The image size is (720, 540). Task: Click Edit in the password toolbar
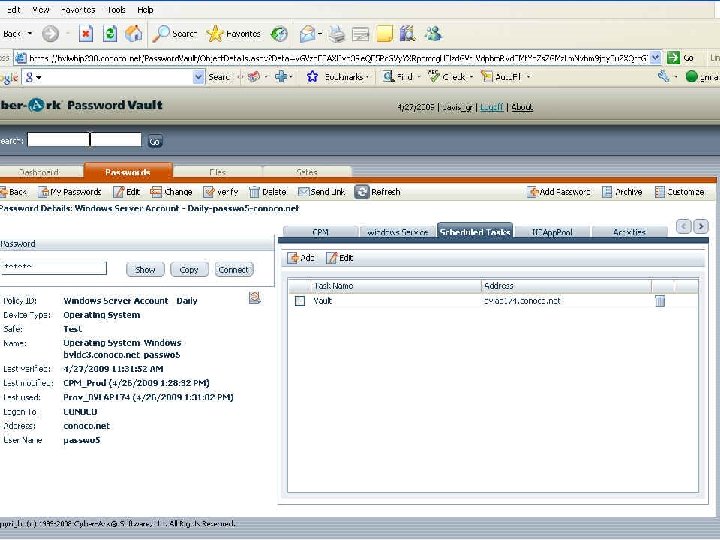coord(126,192)
